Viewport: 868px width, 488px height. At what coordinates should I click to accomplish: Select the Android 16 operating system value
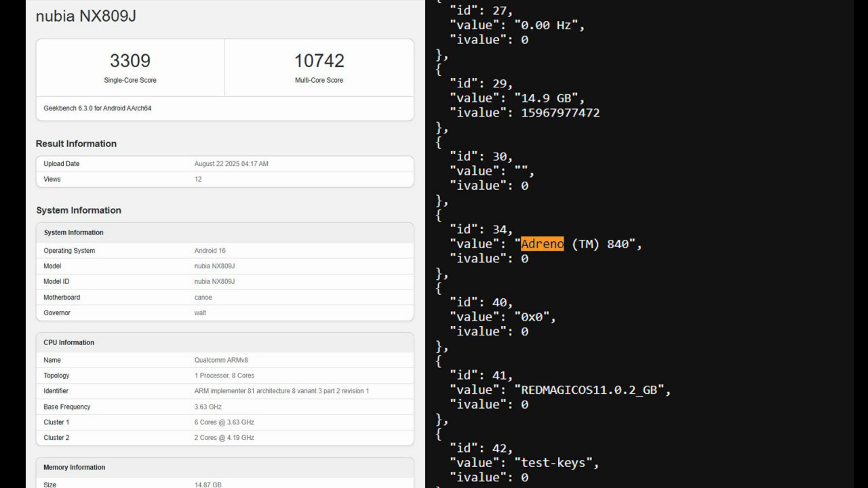pyautogui.click(x=210, y=250)
